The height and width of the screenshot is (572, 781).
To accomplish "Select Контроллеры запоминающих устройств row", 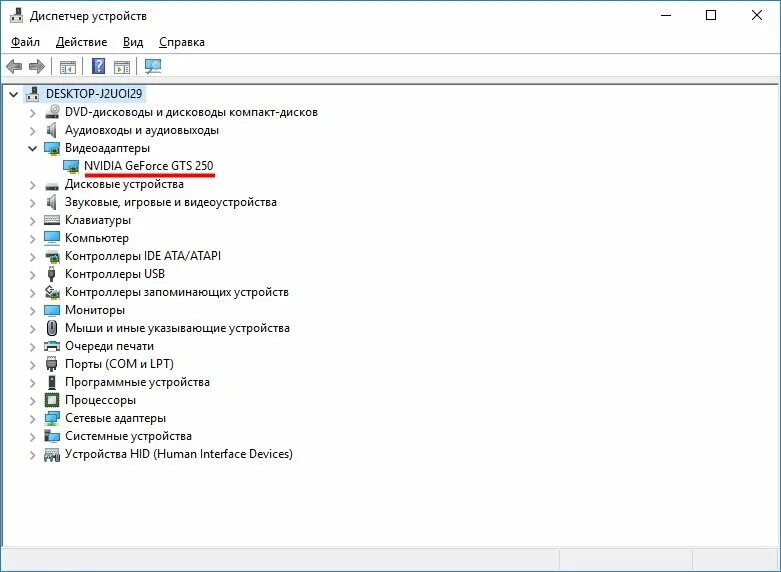I will (x=176, y=292).
